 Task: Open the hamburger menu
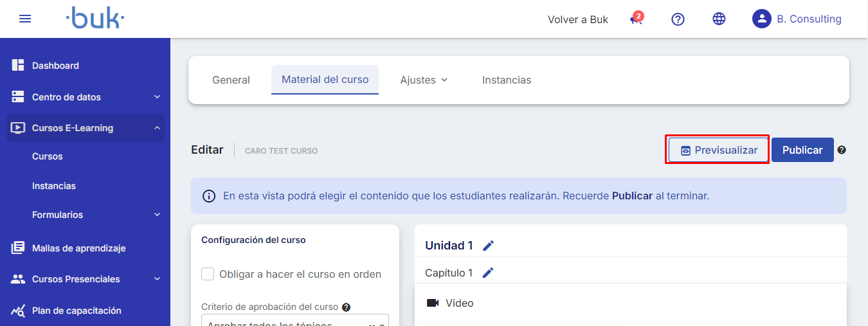click(25, 19)
